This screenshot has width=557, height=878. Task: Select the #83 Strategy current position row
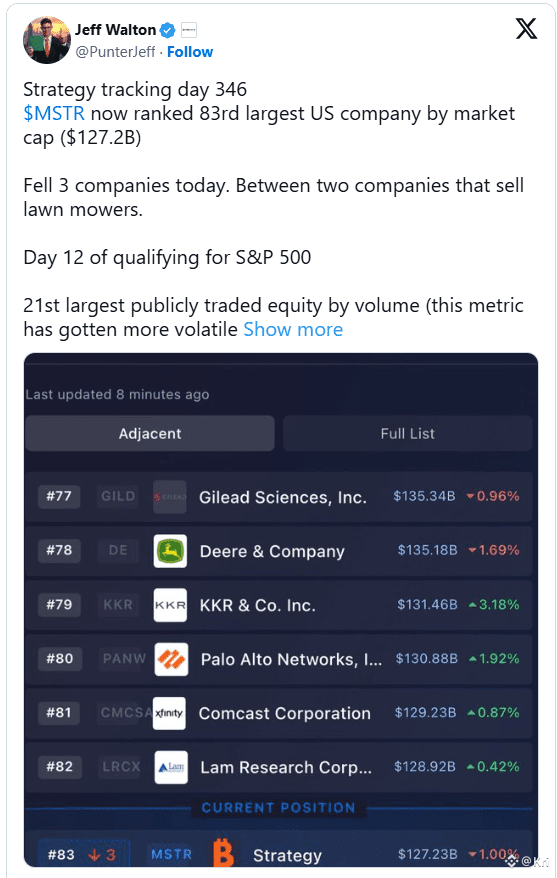pos(279,852)
